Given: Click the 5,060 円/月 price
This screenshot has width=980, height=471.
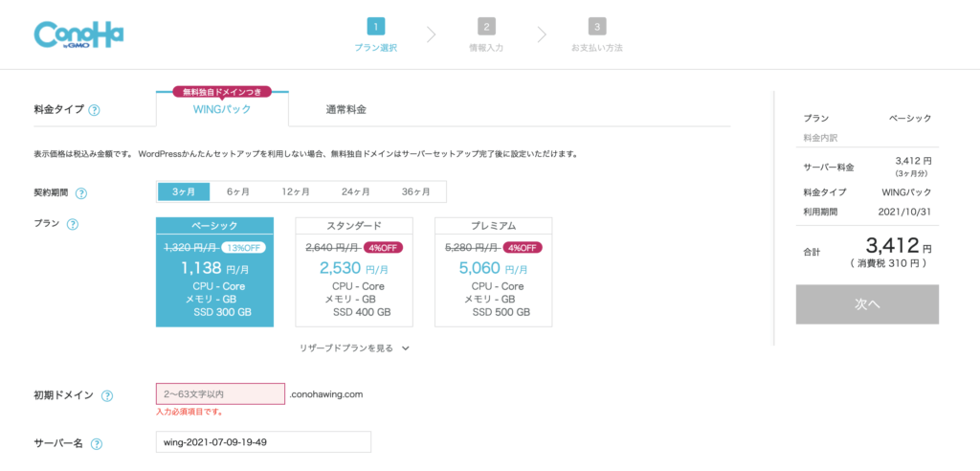Looking at the screenshot, I should (493, 269).
